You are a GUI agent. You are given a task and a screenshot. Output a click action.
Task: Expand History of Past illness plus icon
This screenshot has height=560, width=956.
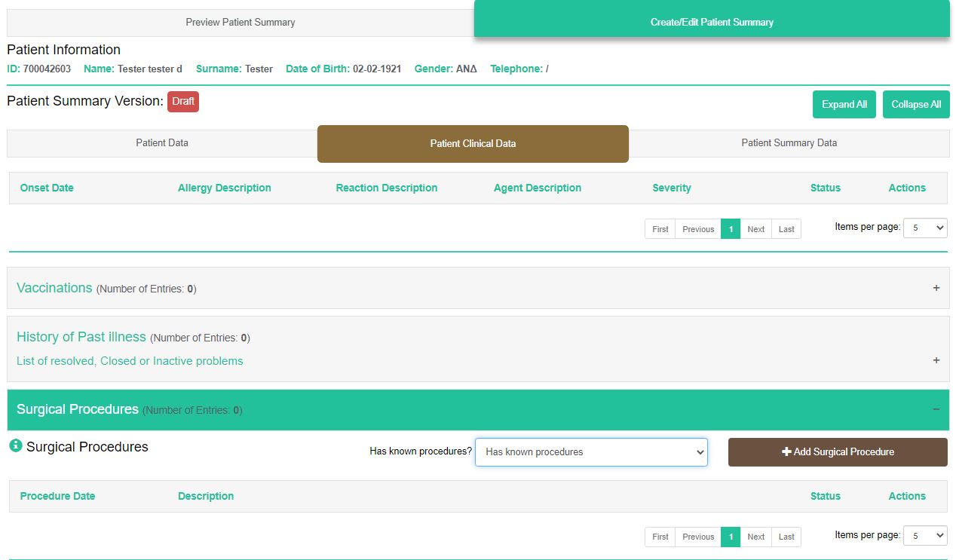(936, 360)
